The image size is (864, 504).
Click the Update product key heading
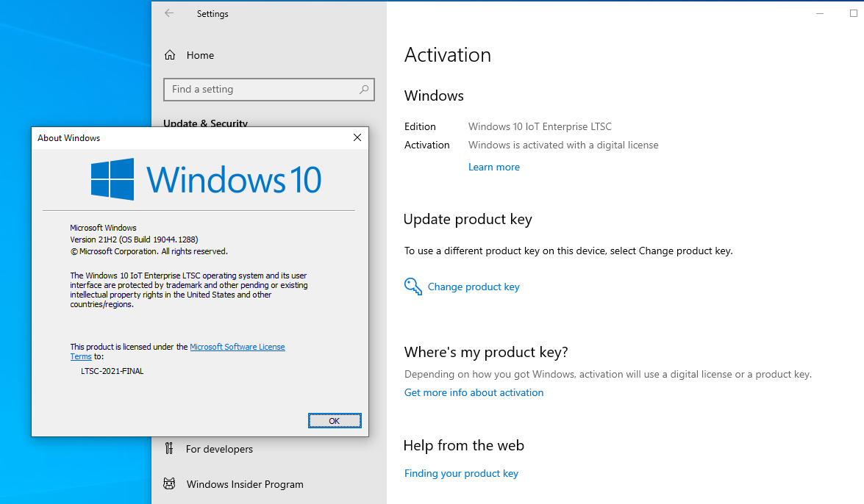[x=468, y=219]
